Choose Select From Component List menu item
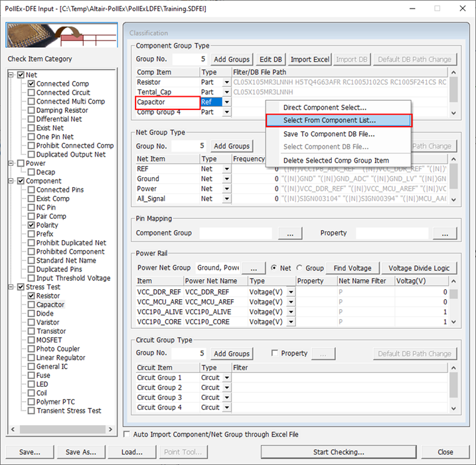The image size is (476, 465). tap(339, 121)
